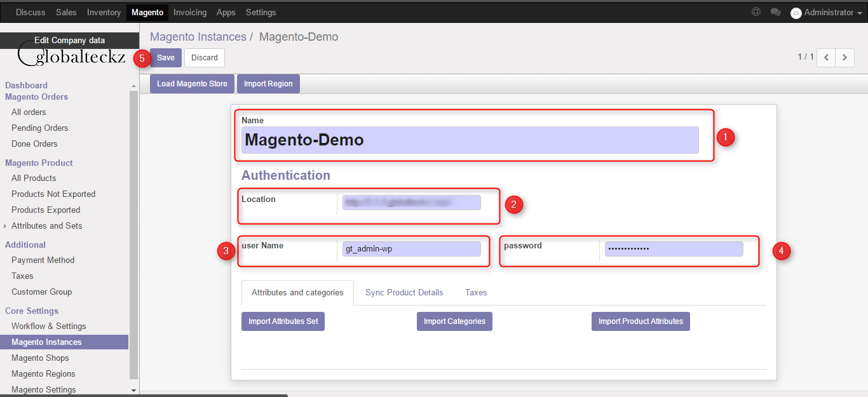The image size is (868, 397).
Task: Select Magento Instances in sidebar
Action: pos(64,342)
